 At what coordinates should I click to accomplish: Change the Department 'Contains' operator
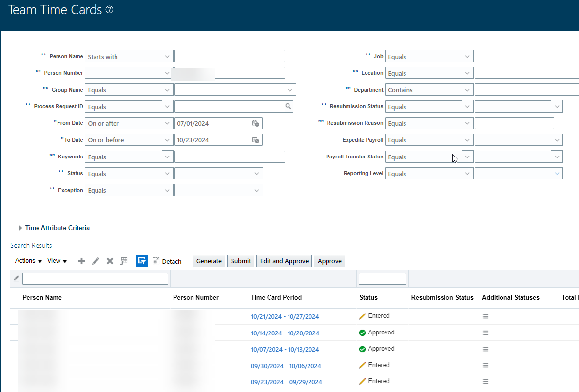point(466,89)
